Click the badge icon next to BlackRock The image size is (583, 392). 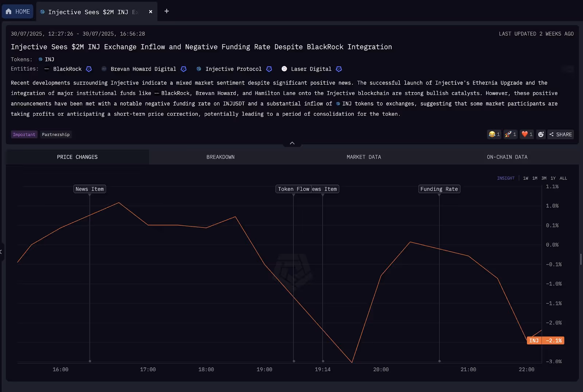pos(89,69)
